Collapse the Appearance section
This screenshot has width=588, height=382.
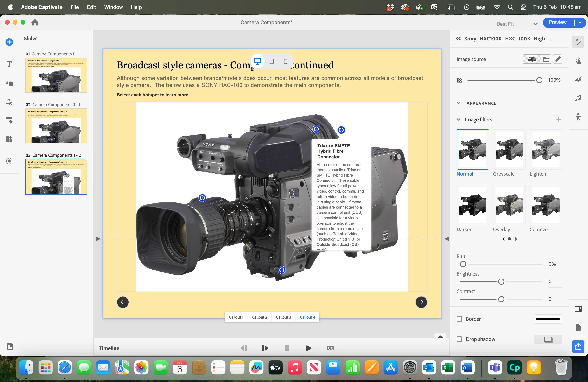[x=458, y=103]
